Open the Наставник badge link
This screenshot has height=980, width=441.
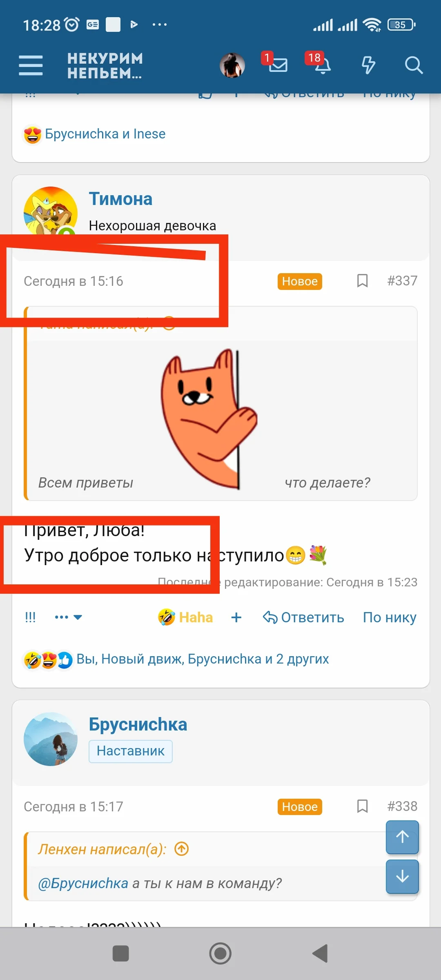point(131,751)
